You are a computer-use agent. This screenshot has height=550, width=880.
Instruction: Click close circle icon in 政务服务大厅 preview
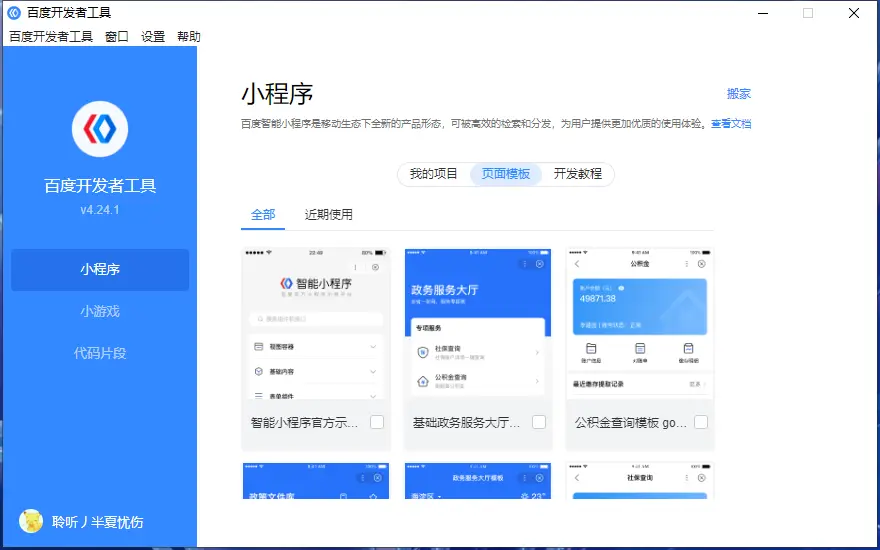click(x=540, y=264)
